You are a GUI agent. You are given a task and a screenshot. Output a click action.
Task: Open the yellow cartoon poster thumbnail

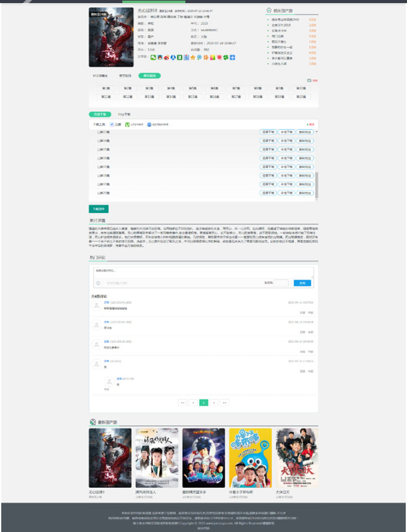click(250, 458)
